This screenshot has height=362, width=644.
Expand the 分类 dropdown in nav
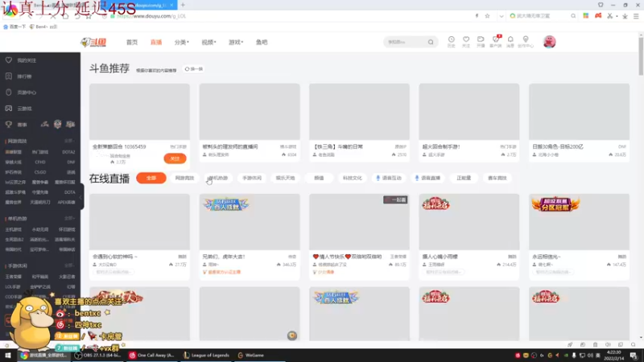coord(182,43)
